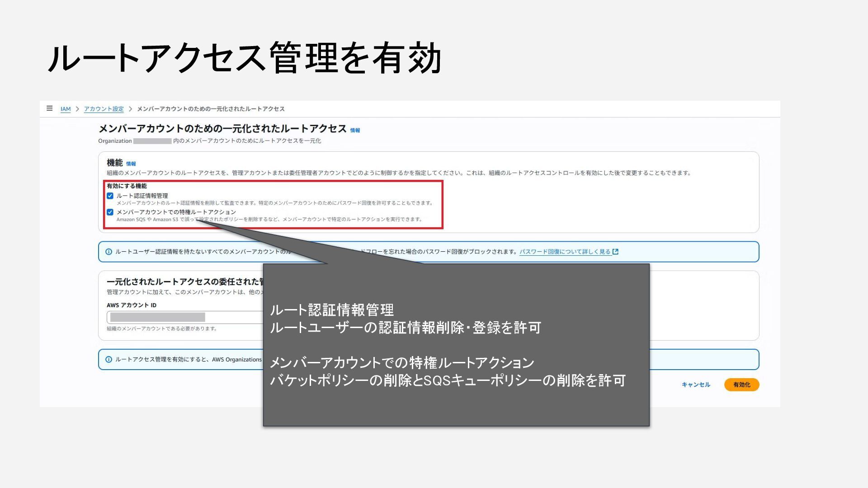Click the chevron after アカウント設定 breadcrumb
The width and height of the screenshot is (868, 488).
click(130, 109)
